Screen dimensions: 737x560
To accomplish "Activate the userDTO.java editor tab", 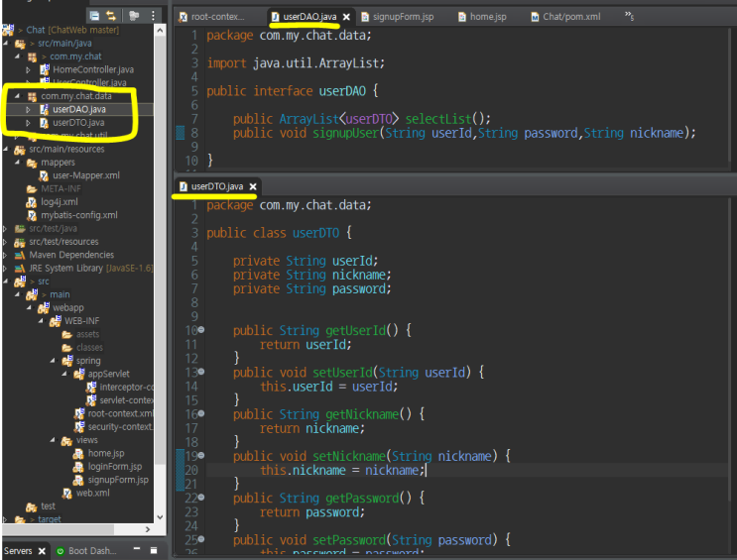I will 217,186.
